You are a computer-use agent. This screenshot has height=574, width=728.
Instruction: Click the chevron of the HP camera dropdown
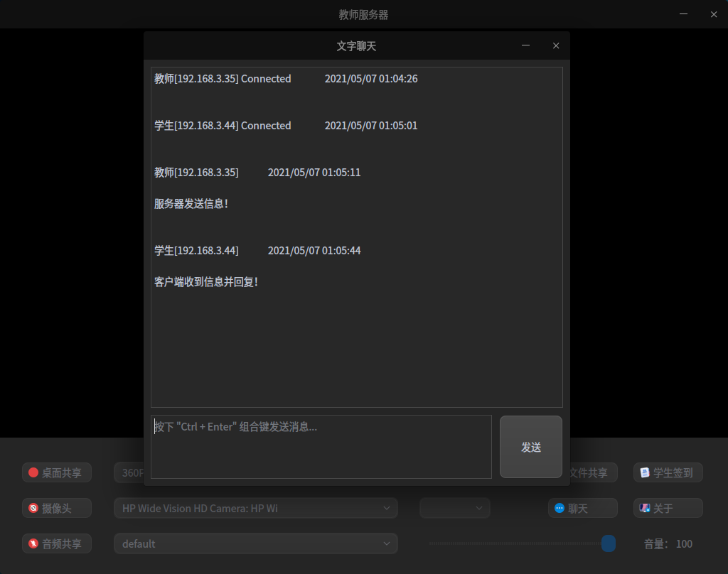386,508
